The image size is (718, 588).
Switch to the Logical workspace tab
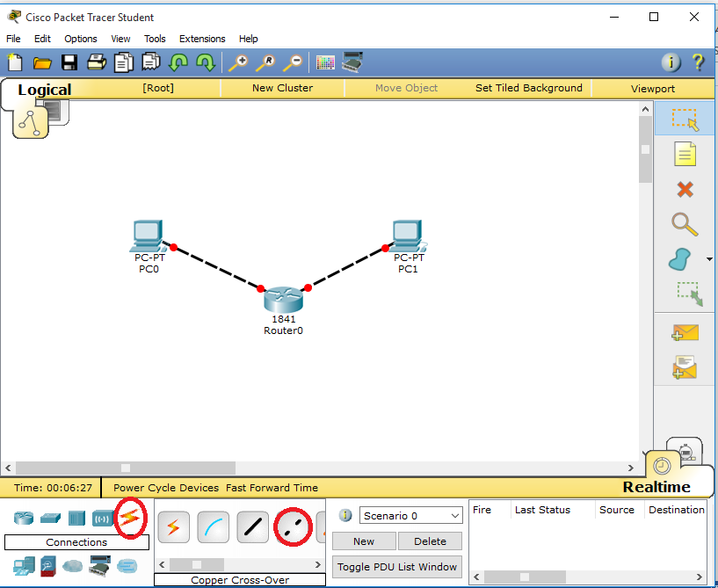(45, 90)
